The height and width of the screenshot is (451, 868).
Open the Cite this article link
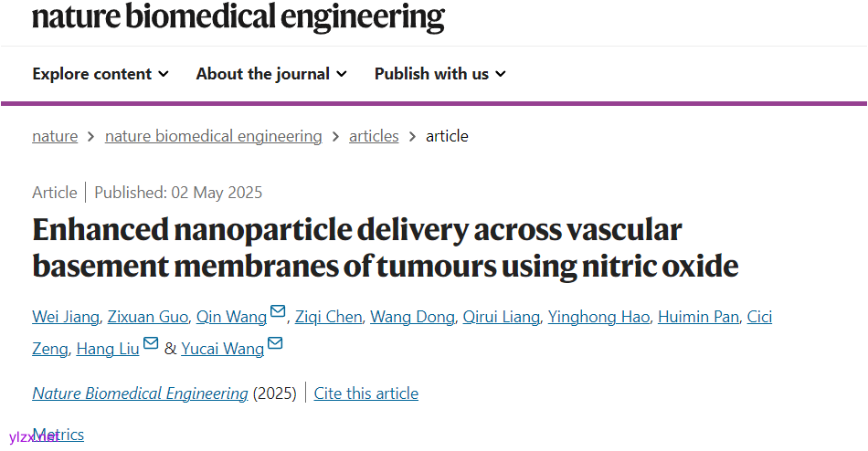pyautogui.click(x=365, y=393)
